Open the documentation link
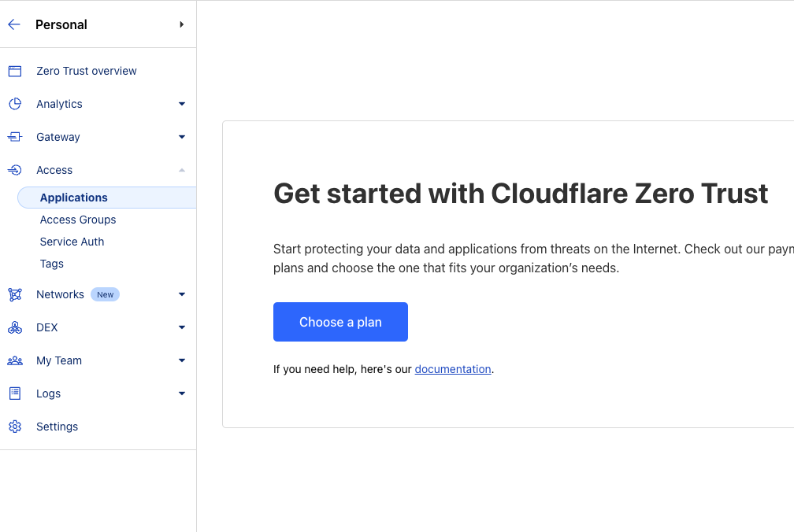The image size is (794, 532). (x=453, y=369)
